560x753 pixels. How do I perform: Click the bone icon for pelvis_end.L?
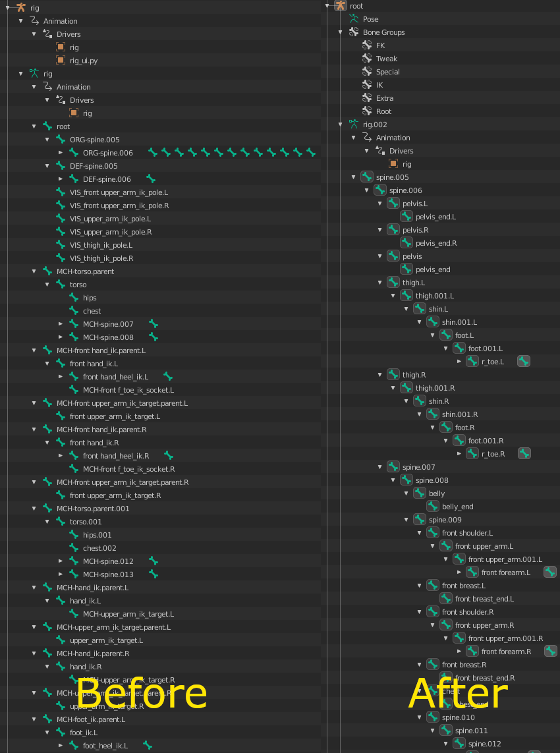406,217
